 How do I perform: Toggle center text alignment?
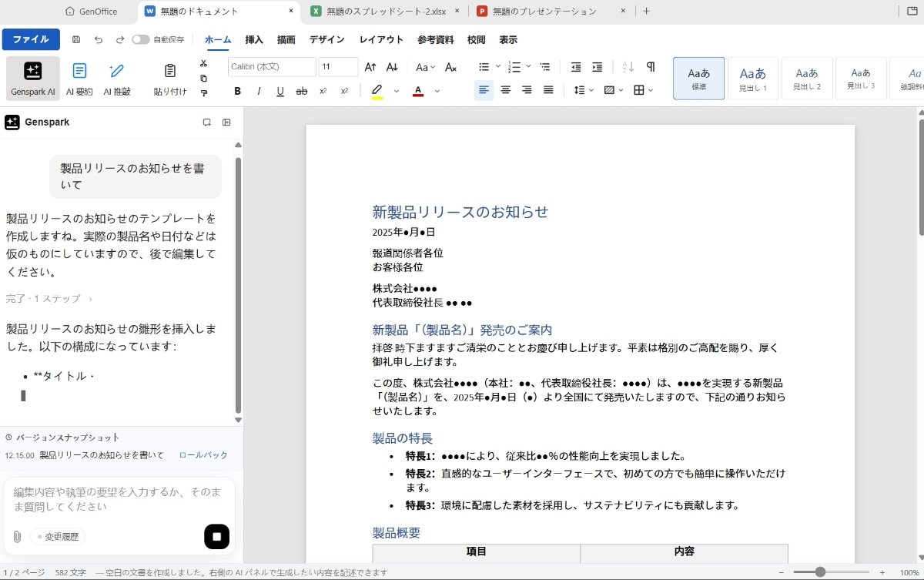tap(505, 90)
